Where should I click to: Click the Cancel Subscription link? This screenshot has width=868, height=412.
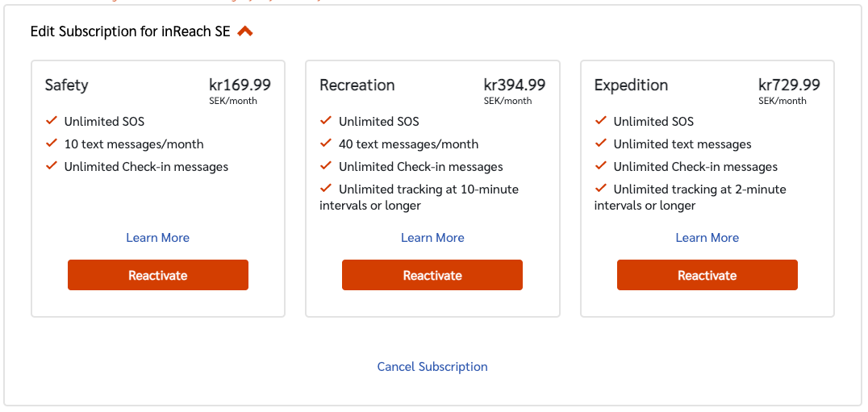pyautogui.click(x=432, y=367)
